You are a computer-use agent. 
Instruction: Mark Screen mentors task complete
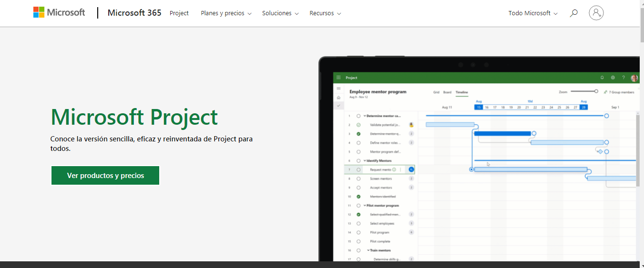[358, 179]
